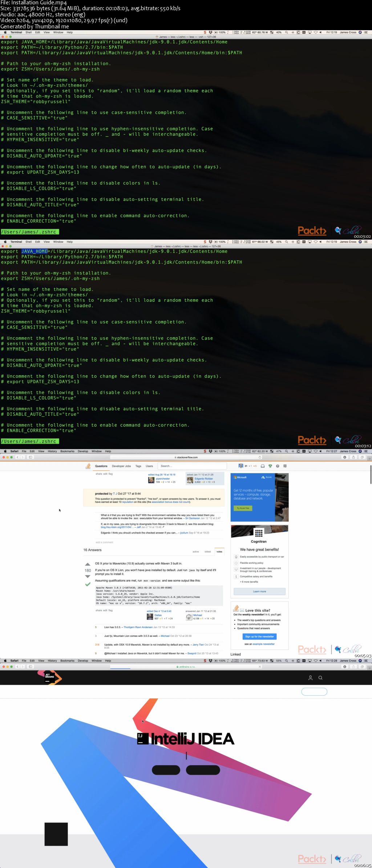
Task: Expand + 6 more benefits
Action: tap(249, 582)
